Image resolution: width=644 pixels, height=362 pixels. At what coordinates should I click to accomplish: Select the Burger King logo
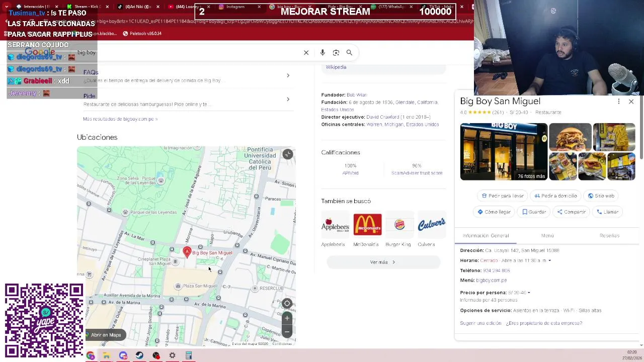(399, 224)
